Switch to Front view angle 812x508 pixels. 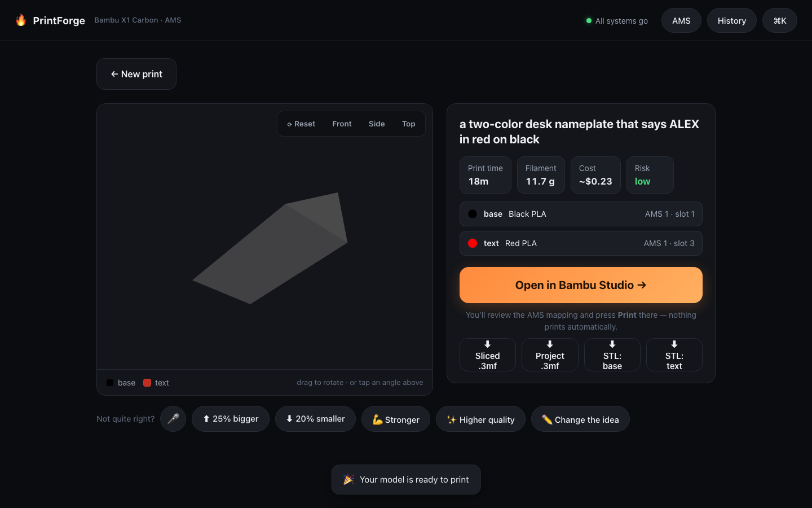click(x=342, y=124)
